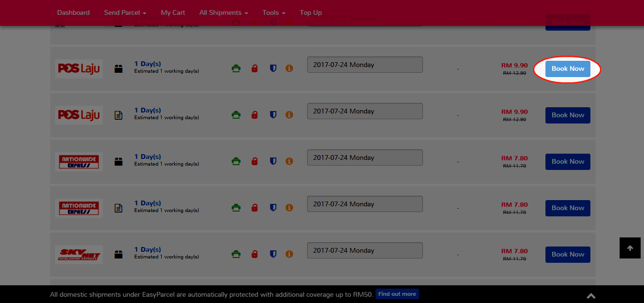Click the scroll-to-top arrow button
The image size is (644, 303).
point(630,248)
